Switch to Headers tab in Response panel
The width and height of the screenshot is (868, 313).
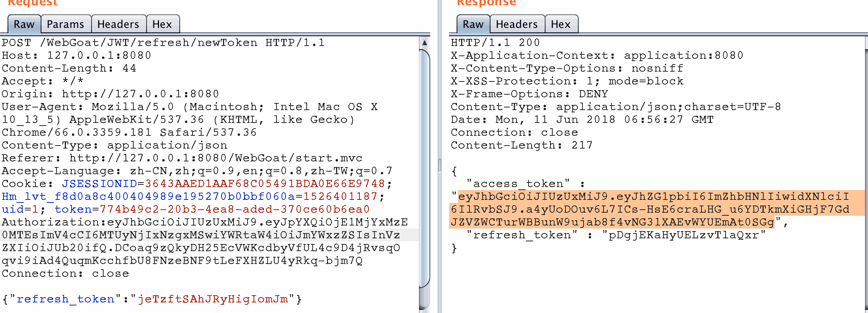point(517,24)
